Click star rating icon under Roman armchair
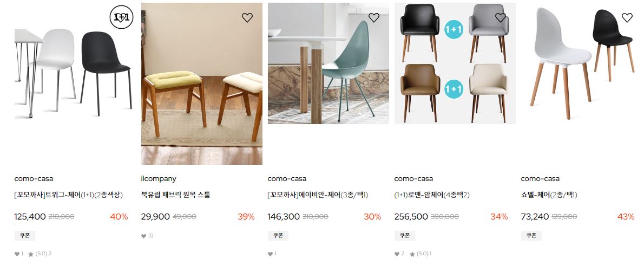This screenshot has width=644, height=277. point(412,254)
